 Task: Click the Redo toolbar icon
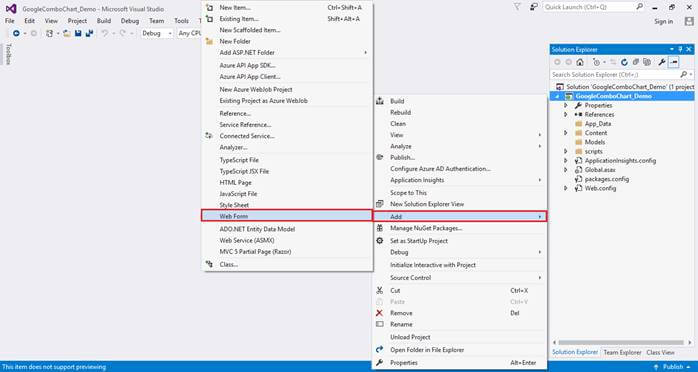pos(122,33)
